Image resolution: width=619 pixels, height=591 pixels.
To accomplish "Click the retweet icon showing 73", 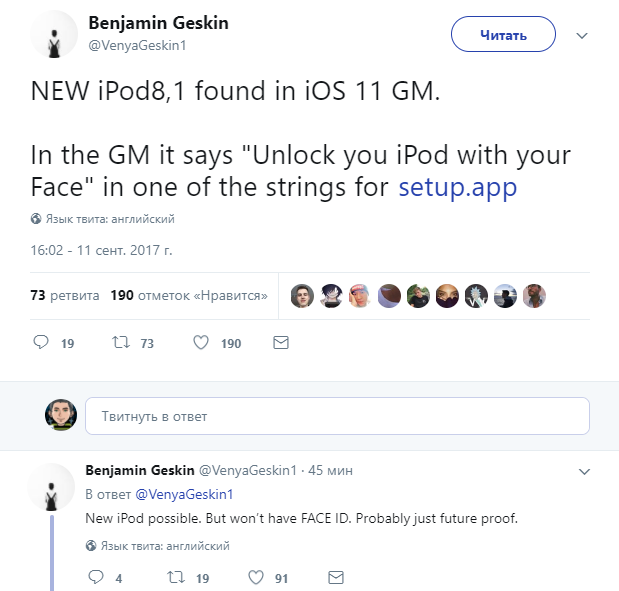I will coord(121,342).
